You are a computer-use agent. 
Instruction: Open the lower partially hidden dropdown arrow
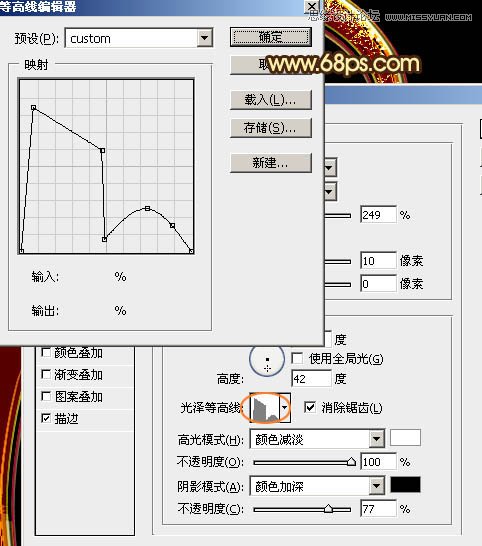coord(330,191)
